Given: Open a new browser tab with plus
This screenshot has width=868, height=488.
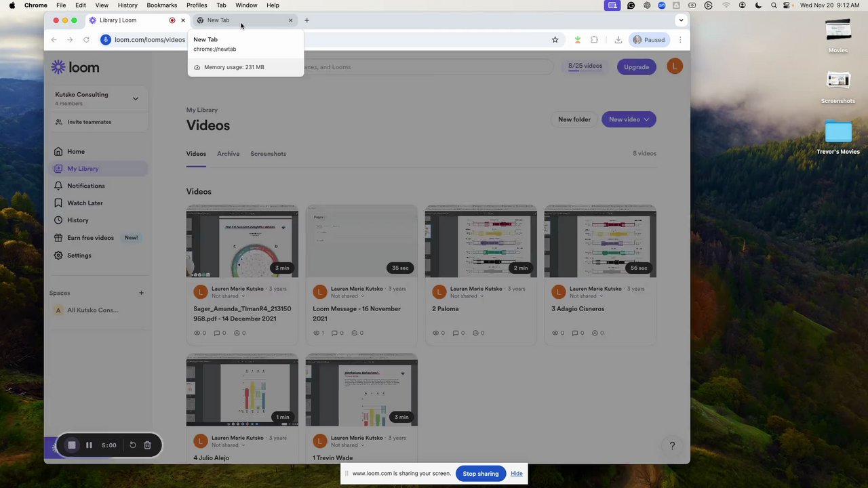Looking at the screenshot, I should point(307,20).
